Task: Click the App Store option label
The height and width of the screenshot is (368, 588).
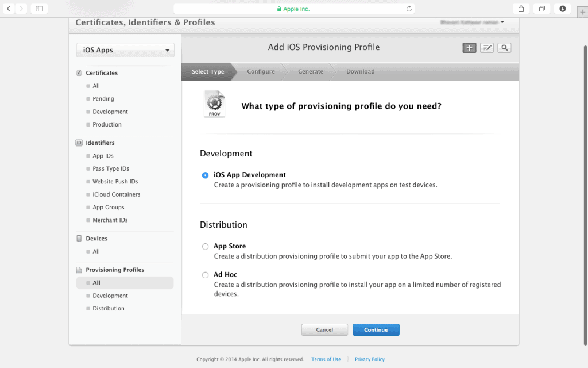Action: (x=230, y=246)
